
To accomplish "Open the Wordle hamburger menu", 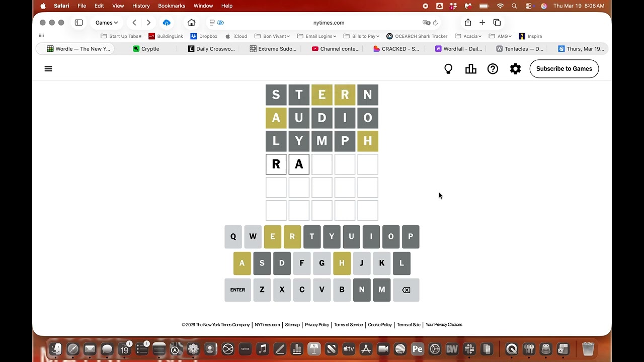I will tap(48, 69).
